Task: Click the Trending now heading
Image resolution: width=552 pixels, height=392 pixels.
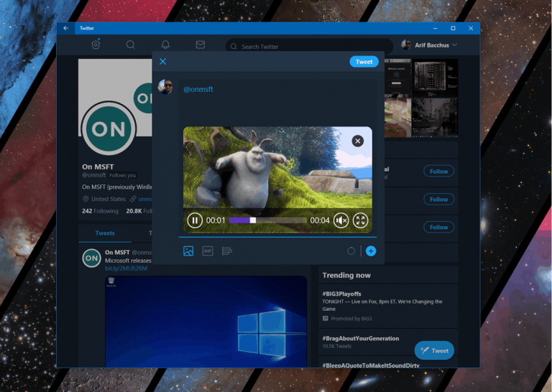Action: coord(346,275)
